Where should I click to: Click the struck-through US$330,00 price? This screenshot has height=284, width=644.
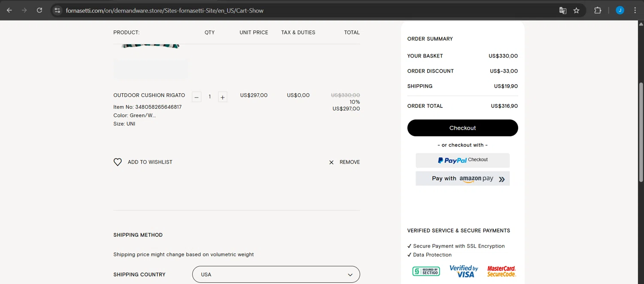click(345, 95)
